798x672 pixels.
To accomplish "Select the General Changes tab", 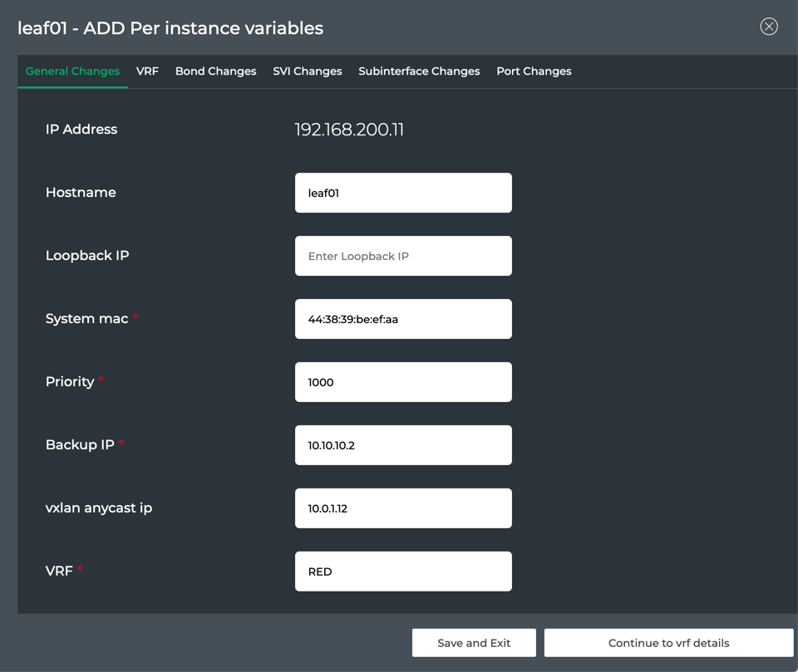I will [x=72, y=71].
